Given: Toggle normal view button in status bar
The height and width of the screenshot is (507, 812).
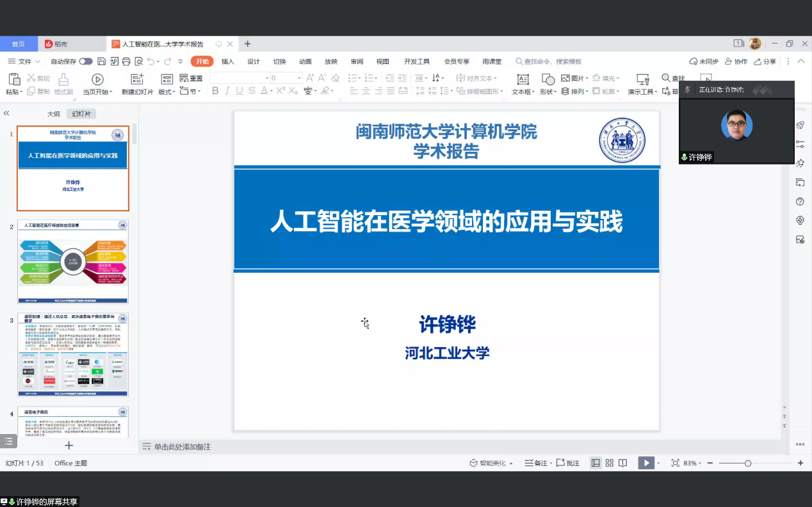Looking at the screenshot, I should tap(596, 463).
